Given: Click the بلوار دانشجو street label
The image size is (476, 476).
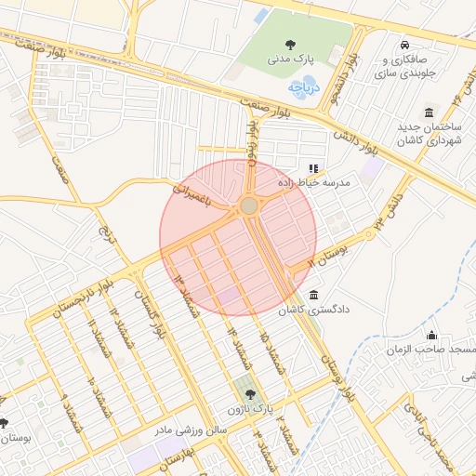Looking at the screenshot, I should (x=345, y=79).
